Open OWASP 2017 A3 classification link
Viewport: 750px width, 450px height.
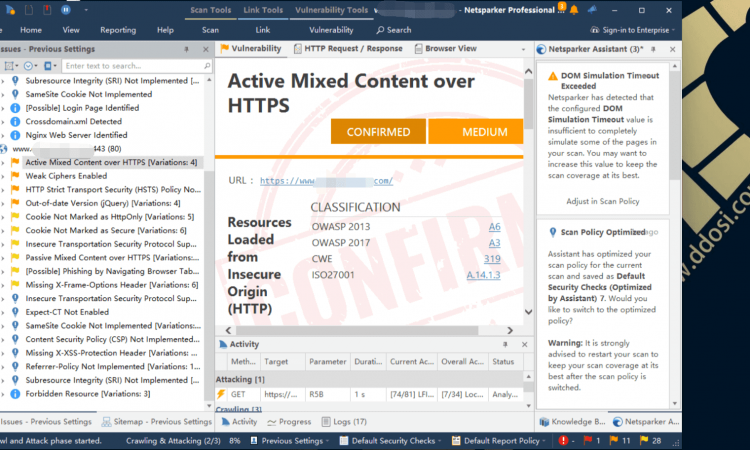click(x=495, y=243)
